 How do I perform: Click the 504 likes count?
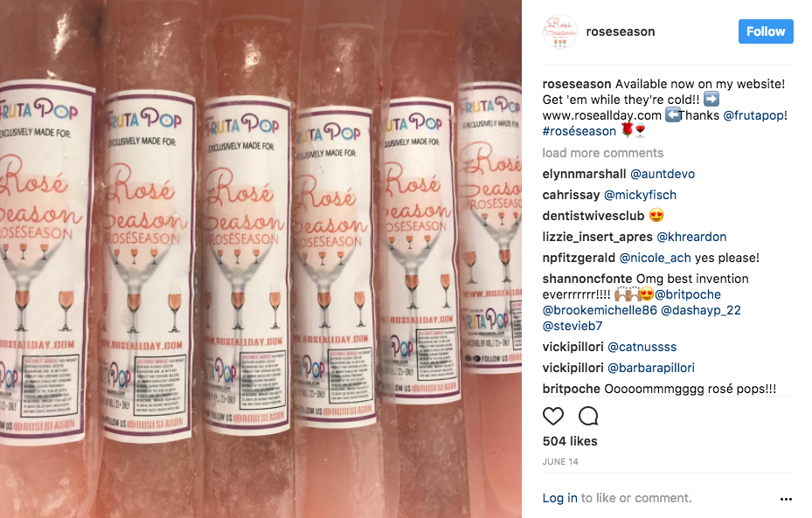pyautogui.click(x=570, y=441)
